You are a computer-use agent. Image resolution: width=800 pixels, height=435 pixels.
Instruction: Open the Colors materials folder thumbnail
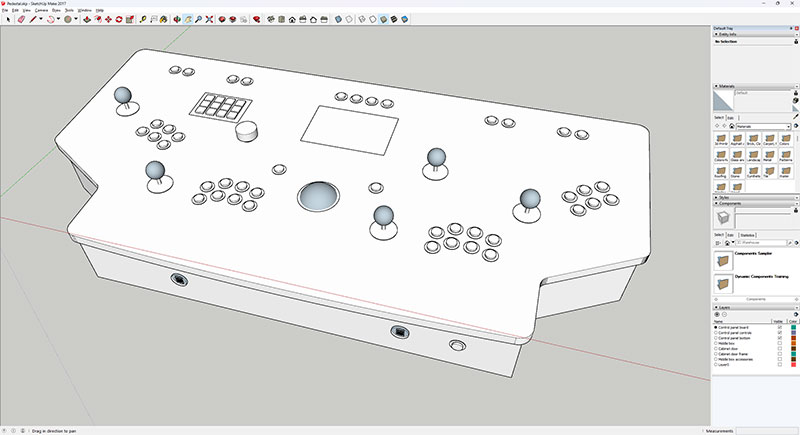pos(786,138)
